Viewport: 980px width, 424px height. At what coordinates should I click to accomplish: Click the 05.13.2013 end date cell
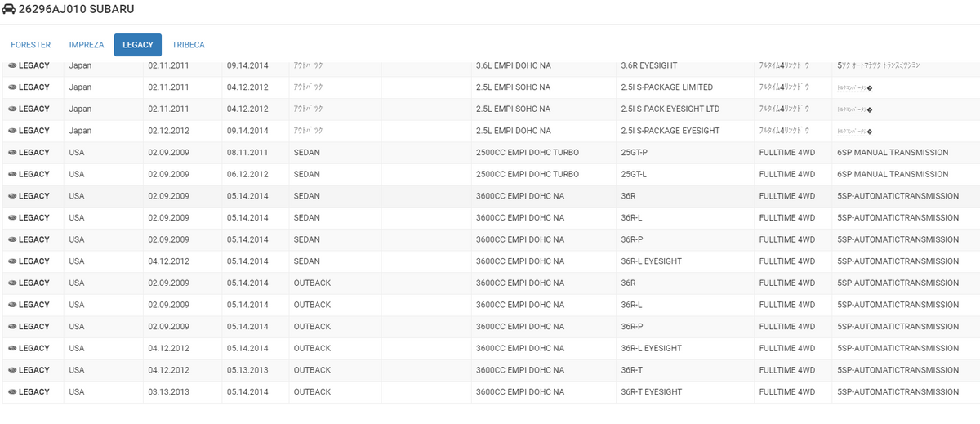point(246,370)
